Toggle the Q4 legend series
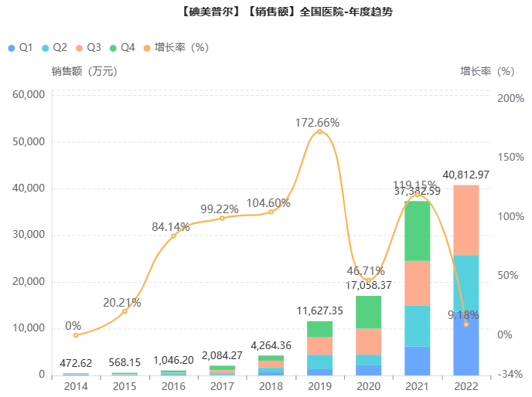Screen dimensions: 532x397 coord(122,48)
